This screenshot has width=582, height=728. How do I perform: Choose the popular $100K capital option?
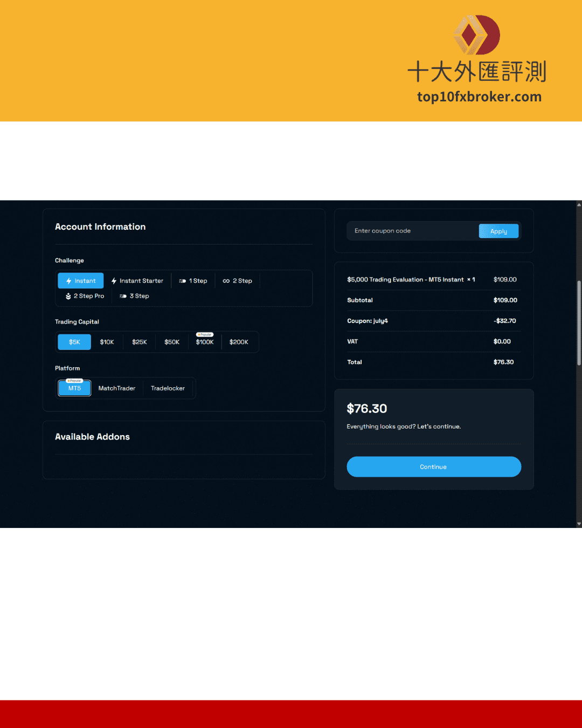pyautogui.click(x=205, y=342)
